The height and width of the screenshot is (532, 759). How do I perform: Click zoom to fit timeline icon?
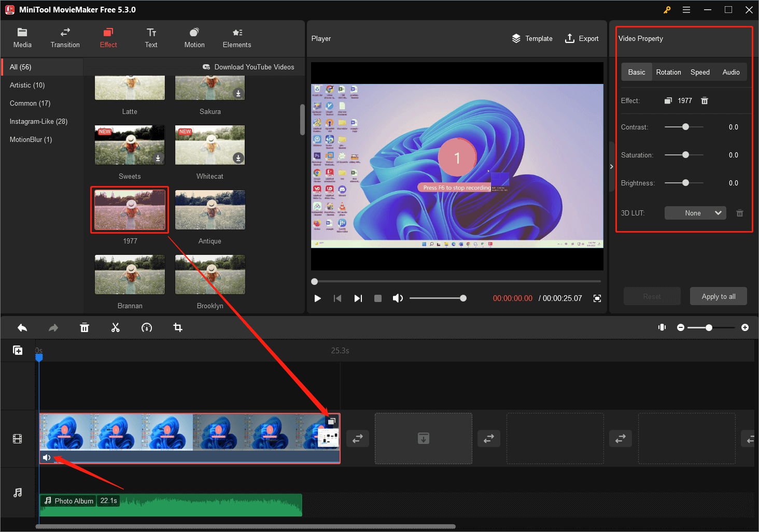(662, 327)
